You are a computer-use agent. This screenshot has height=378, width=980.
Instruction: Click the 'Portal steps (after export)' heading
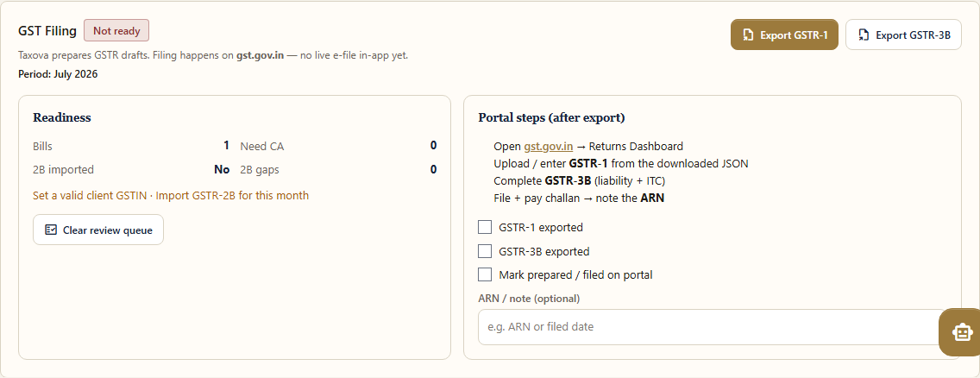pos(551,117)
